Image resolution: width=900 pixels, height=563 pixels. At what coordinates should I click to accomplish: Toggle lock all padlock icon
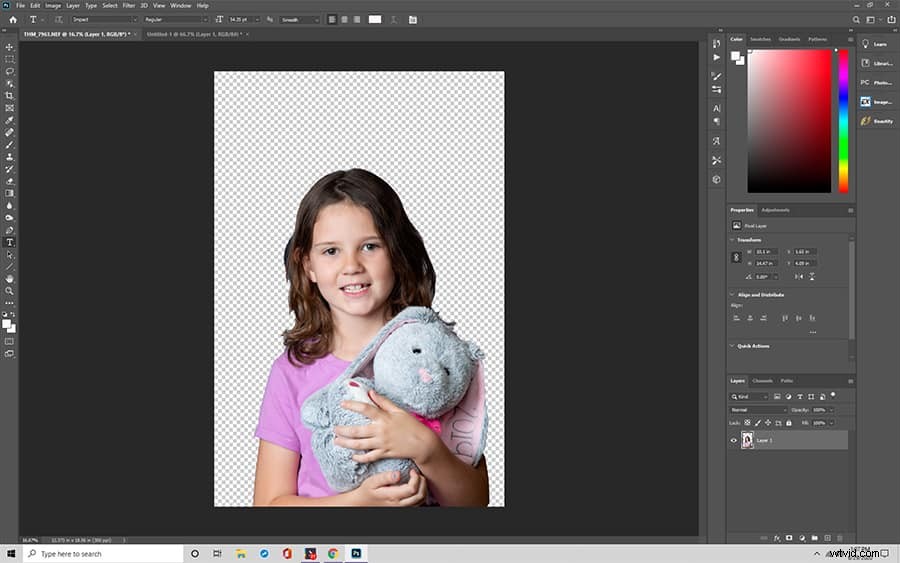pyautogui.click(x=789, y=423)
